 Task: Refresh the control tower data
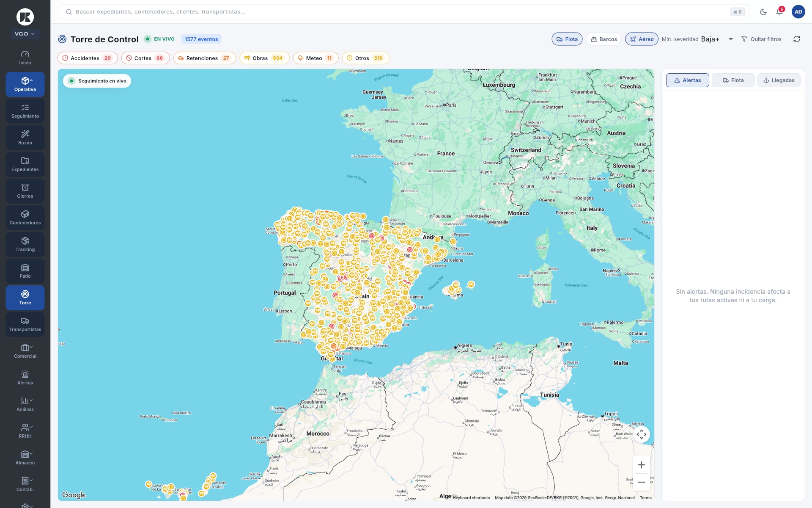point(797,39)
